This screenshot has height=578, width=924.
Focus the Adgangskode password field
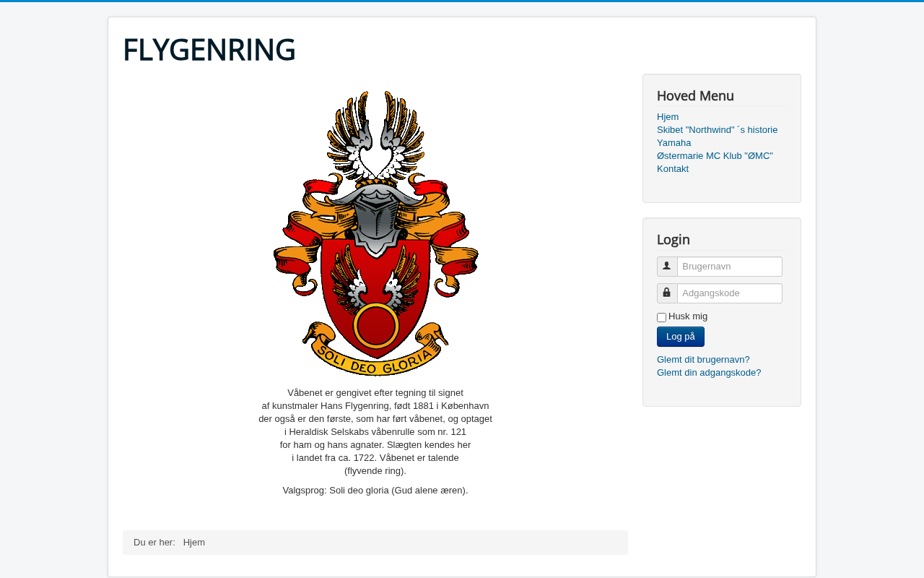pos(730,293)
